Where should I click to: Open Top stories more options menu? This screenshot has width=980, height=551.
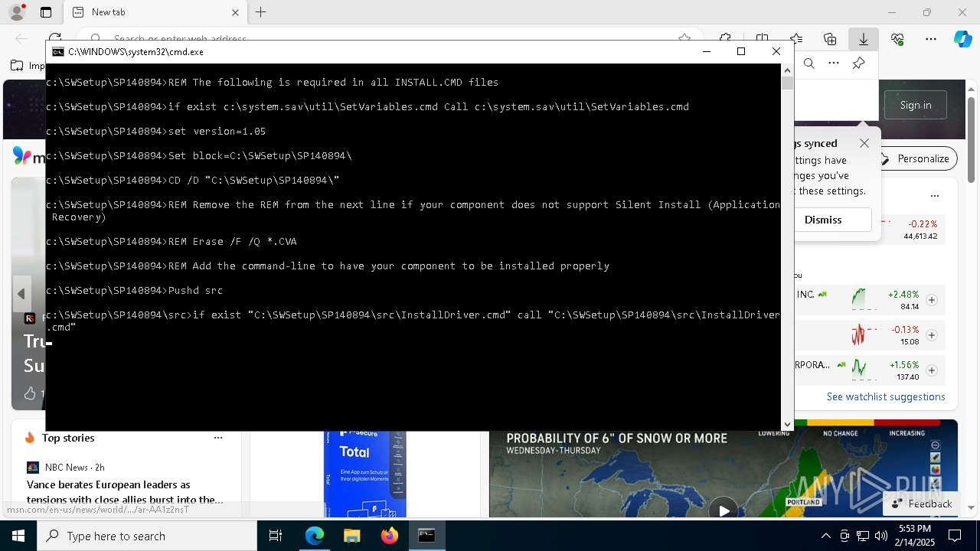point(218,438)
